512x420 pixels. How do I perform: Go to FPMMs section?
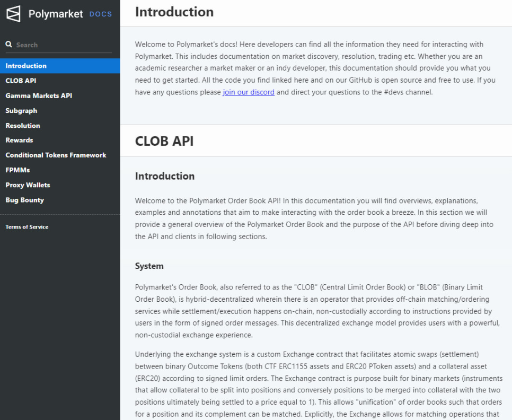60,170
